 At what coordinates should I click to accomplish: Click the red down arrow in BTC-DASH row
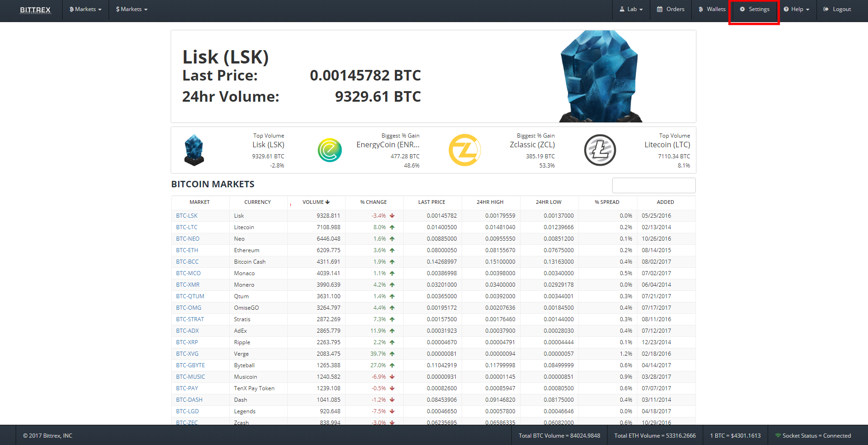392,400
